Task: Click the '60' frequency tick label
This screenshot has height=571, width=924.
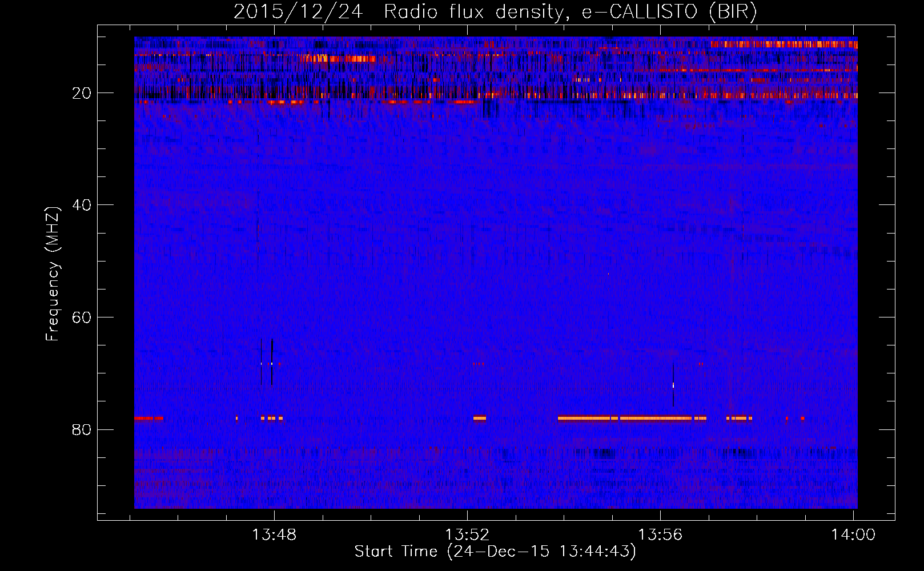Action: (82, 317)
